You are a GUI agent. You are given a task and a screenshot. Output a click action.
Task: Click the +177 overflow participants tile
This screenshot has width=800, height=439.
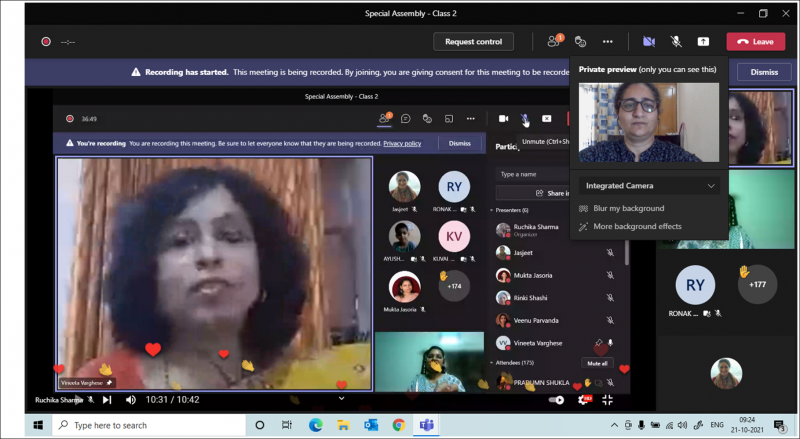click(757, 284)
